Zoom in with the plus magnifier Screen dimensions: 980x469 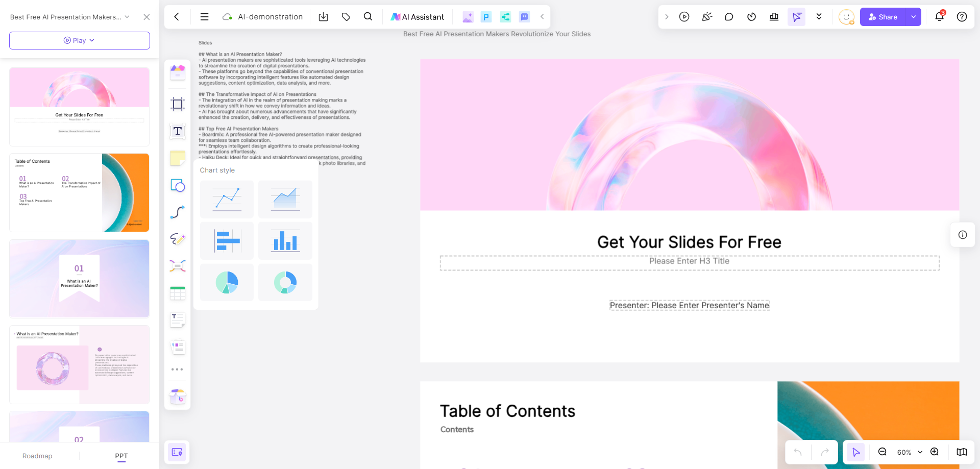pyautogui.click(x=935, y=452)
